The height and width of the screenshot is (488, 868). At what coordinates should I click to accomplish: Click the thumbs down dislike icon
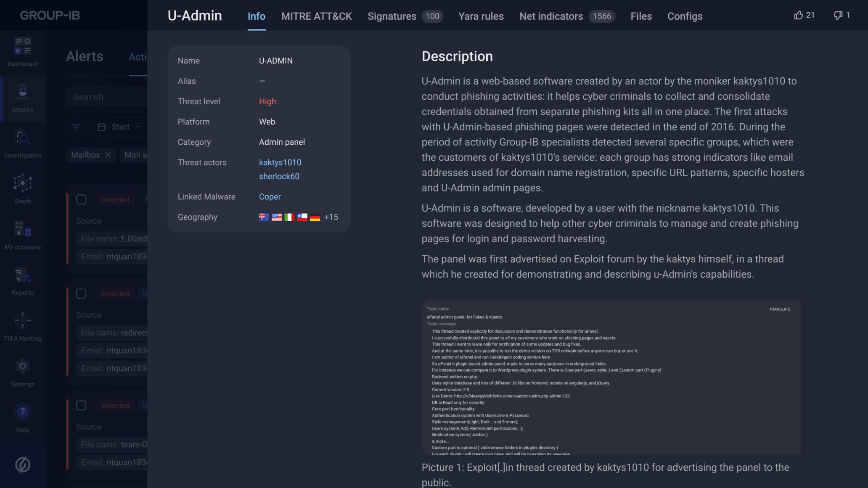pos(838,16)
